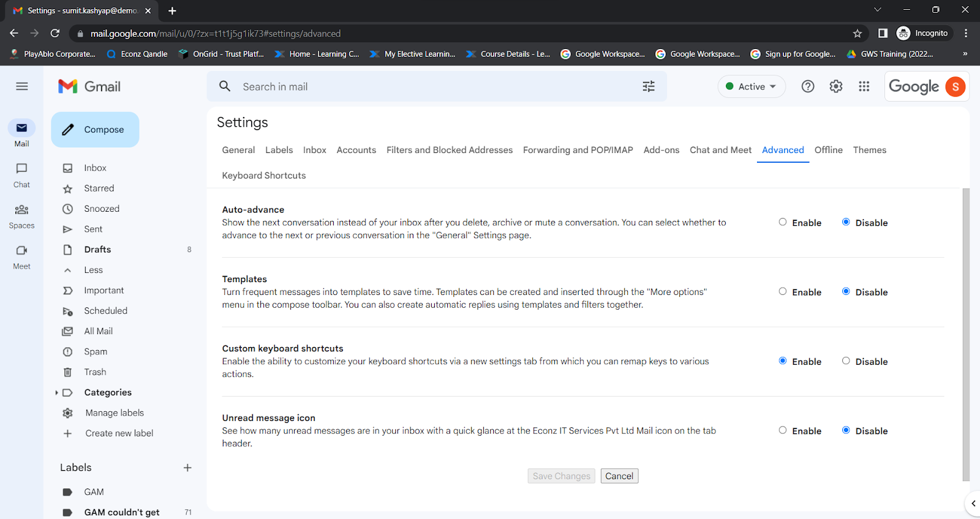This screenshot has width=980, height=519.
Task: Expand the Categories tree arrow
Action: (56, 392)
